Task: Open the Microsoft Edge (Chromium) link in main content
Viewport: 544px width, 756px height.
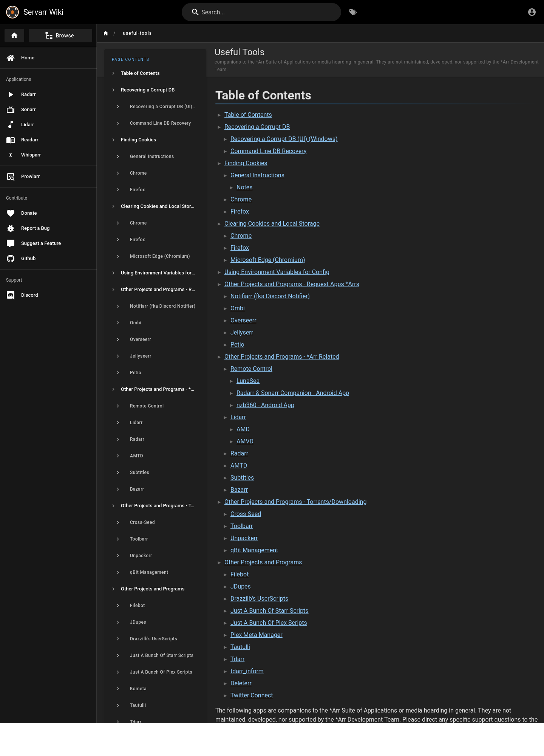Action: coord(267,260)
